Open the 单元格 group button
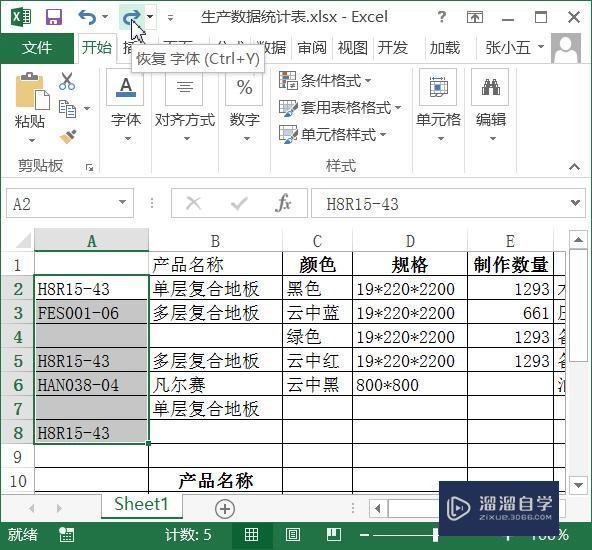Screen dimensions: 592x550 (x=438, y=106)
